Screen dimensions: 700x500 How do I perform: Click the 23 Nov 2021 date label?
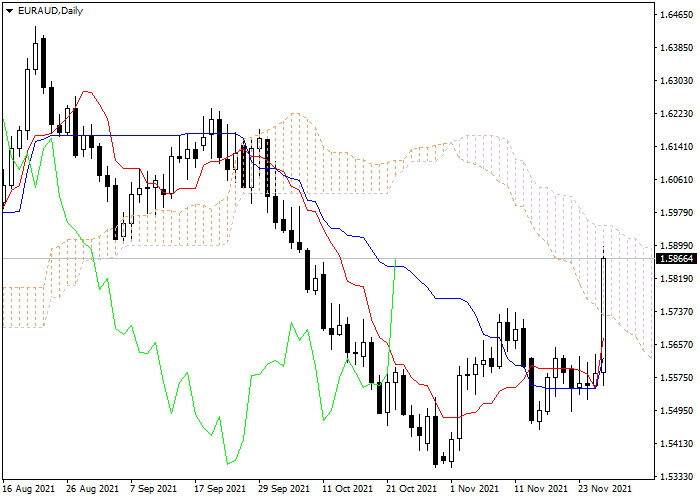(x=605, y=489)
